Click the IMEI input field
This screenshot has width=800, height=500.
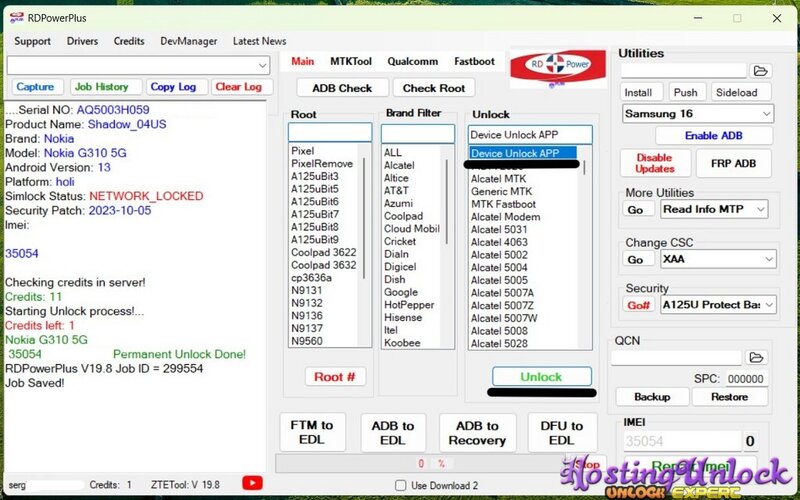pyautogui.click(x=682, y=441)
